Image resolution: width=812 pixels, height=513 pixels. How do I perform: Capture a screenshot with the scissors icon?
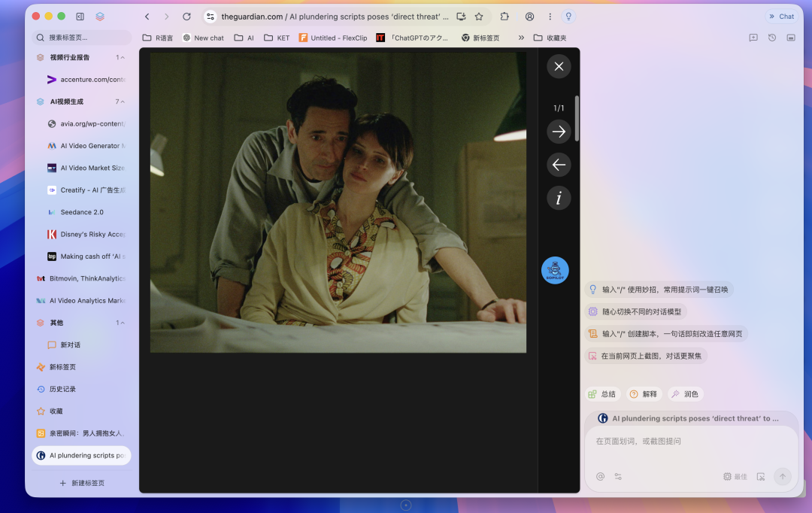[761, 477]
